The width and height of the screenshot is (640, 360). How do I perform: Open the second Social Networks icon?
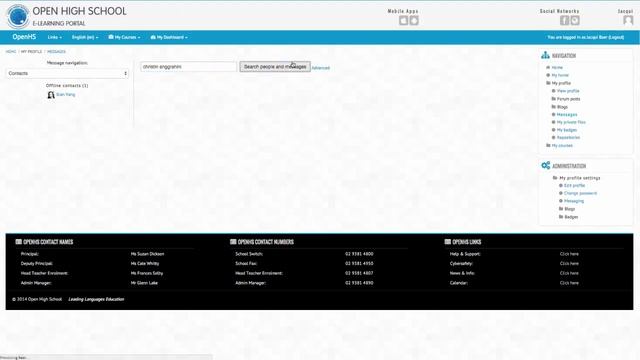pos(575,20)
